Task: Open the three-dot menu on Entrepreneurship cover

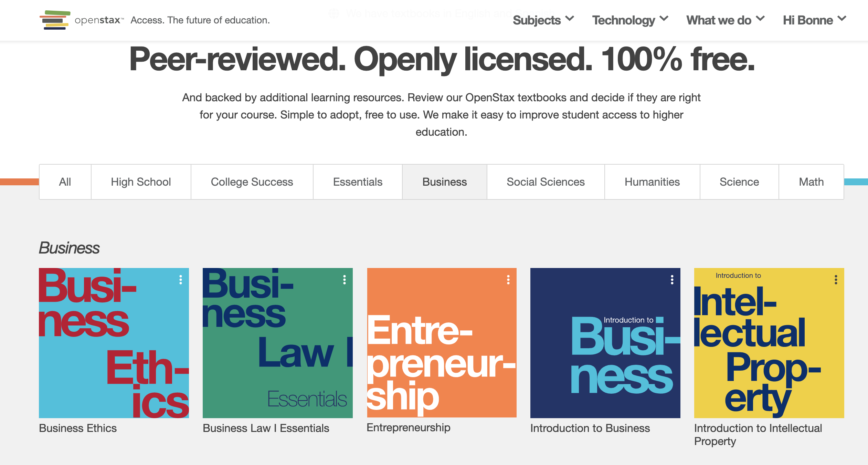Action: pos(508,280)
